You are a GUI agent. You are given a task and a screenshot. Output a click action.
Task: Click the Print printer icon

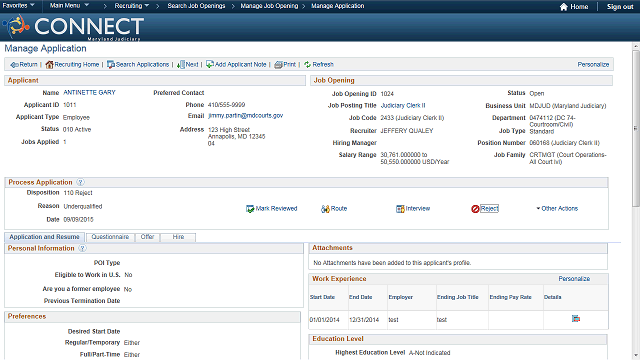(278, 64)
